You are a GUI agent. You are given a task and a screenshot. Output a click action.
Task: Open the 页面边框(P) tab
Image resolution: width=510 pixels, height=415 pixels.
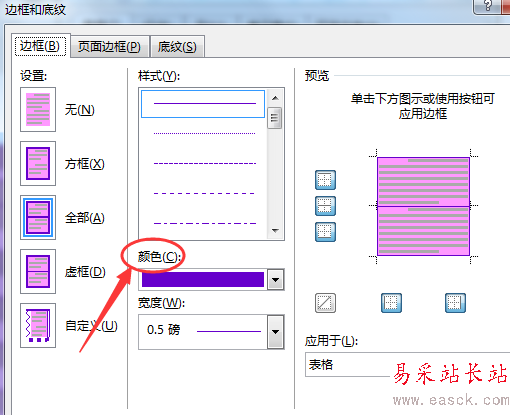click(x=109, y=47)
